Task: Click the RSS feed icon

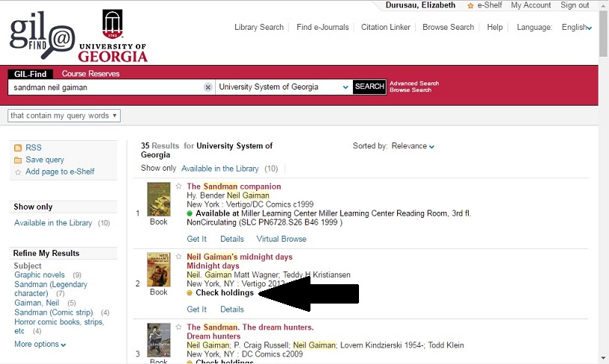Action: pyautogui.click(x=19, y=148)
